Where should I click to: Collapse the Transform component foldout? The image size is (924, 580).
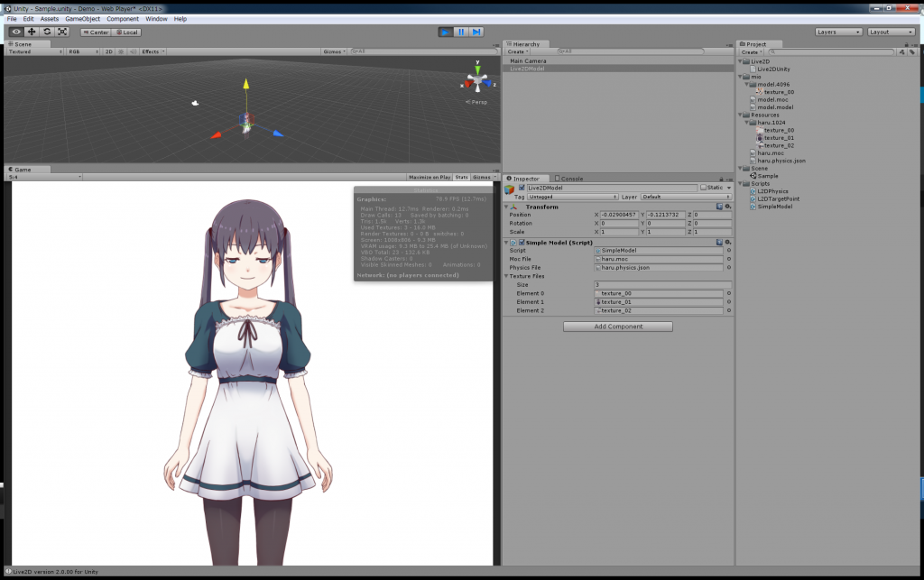(x=506, y=207)
